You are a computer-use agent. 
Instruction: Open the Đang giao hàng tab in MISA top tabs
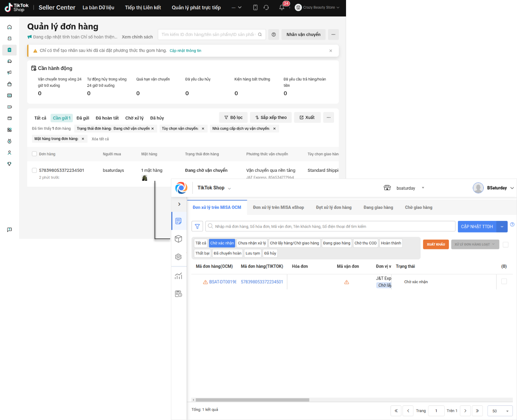(x=378, y=207)
